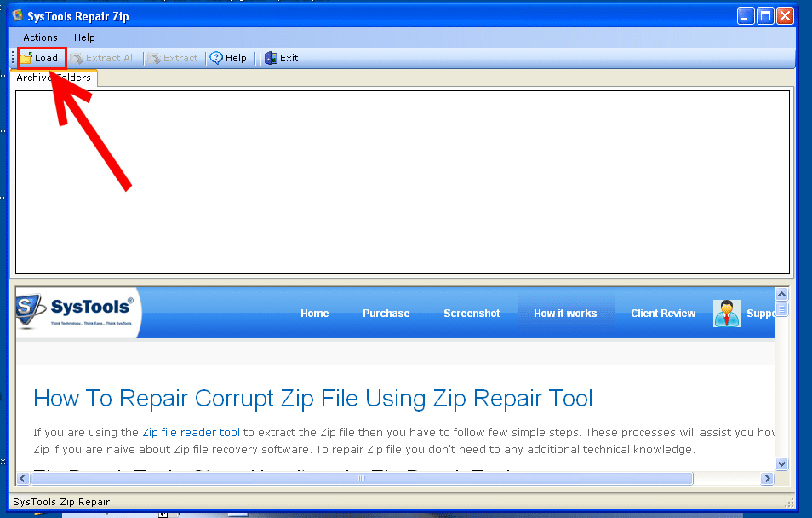This screenshot has width=812, height=518.
Task: Click the Support agent icon
Action: [x=725, y=313]
